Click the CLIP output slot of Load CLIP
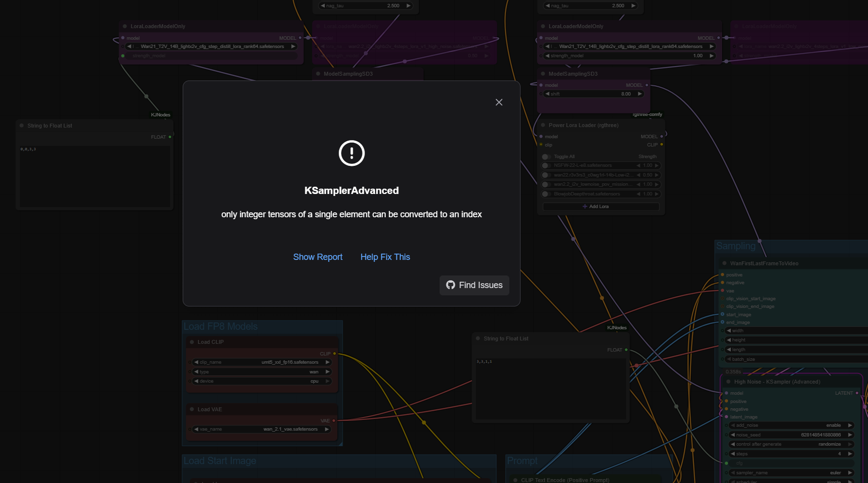 coord(334,354)
